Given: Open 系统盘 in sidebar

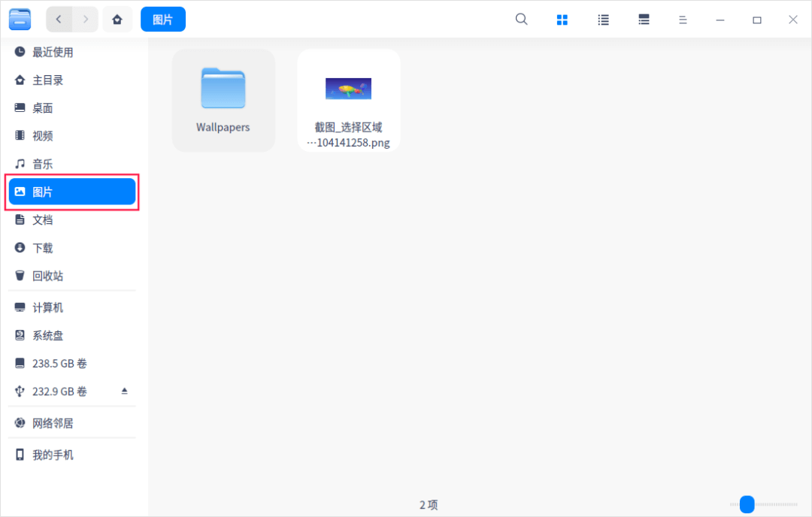Looking at the screenshot, I should coord(72,335).
